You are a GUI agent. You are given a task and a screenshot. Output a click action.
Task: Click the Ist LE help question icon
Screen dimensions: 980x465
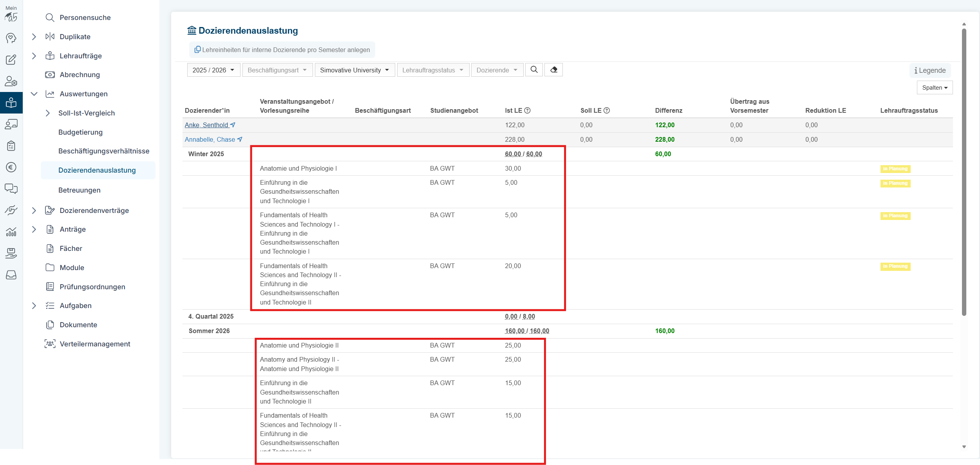tap(527, 110)
